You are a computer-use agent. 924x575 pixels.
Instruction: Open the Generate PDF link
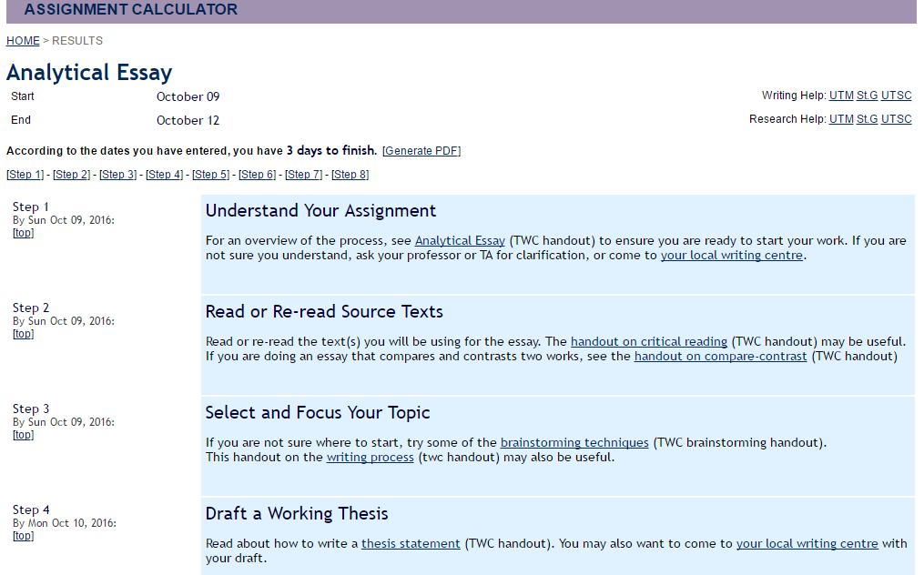421,151
